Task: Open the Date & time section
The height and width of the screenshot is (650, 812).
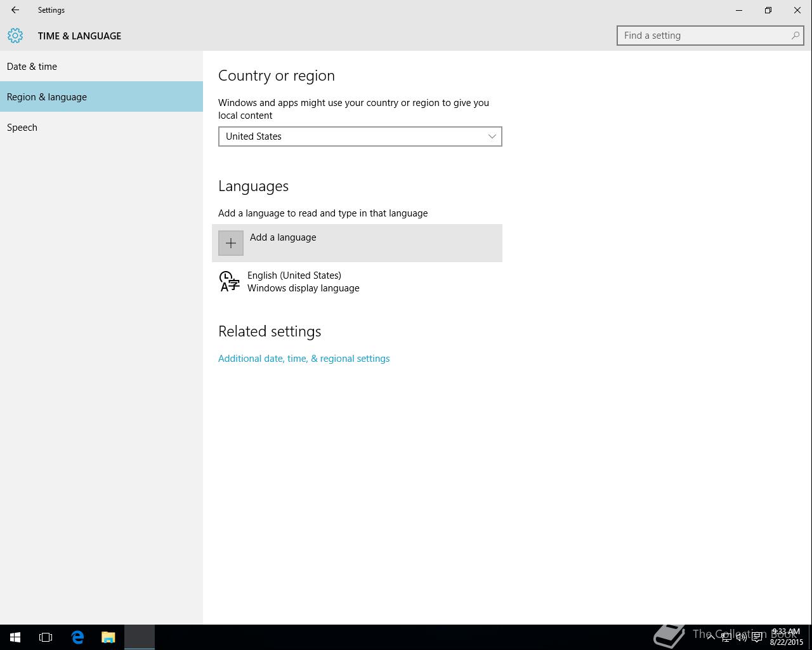Action: point(101,66)
